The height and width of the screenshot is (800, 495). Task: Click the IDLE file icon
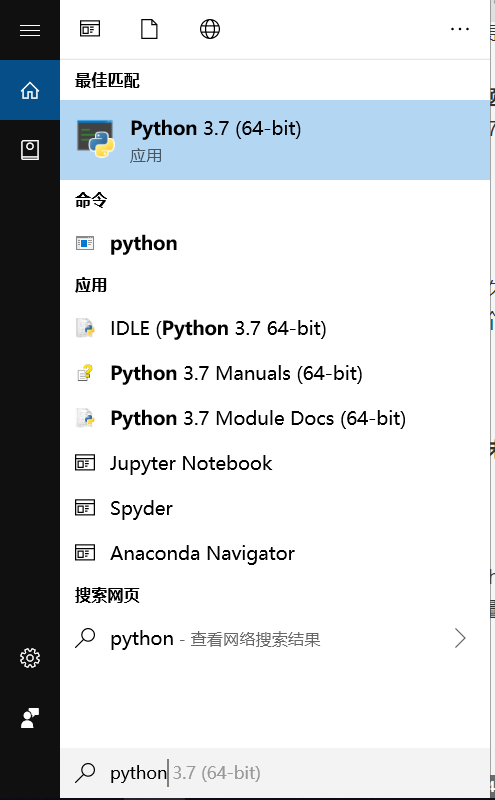pos(85,328)
